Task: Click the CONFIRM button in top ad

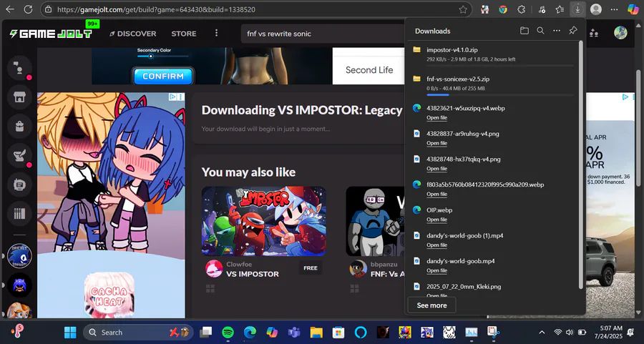Action: 163,76
